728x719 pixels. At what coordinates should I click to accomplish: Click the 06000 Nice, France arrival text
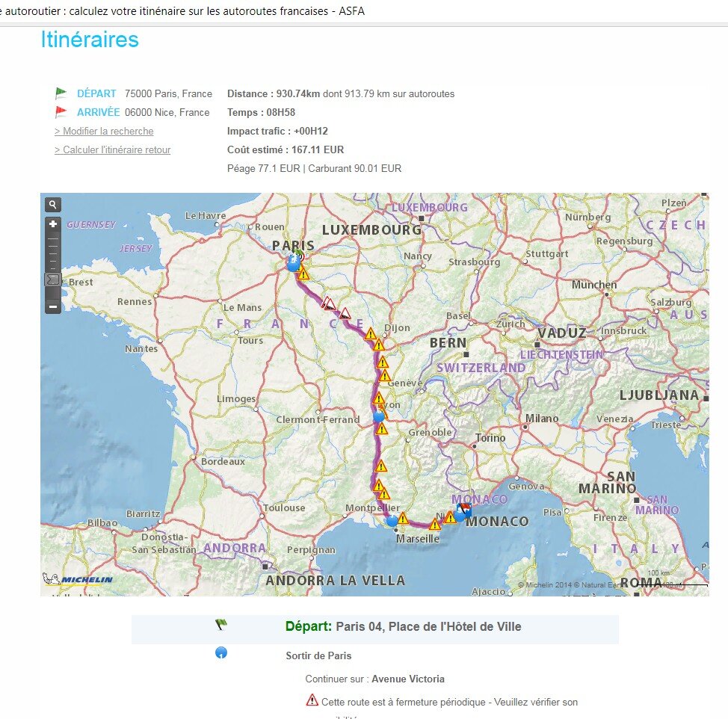[x=167, y=112]
